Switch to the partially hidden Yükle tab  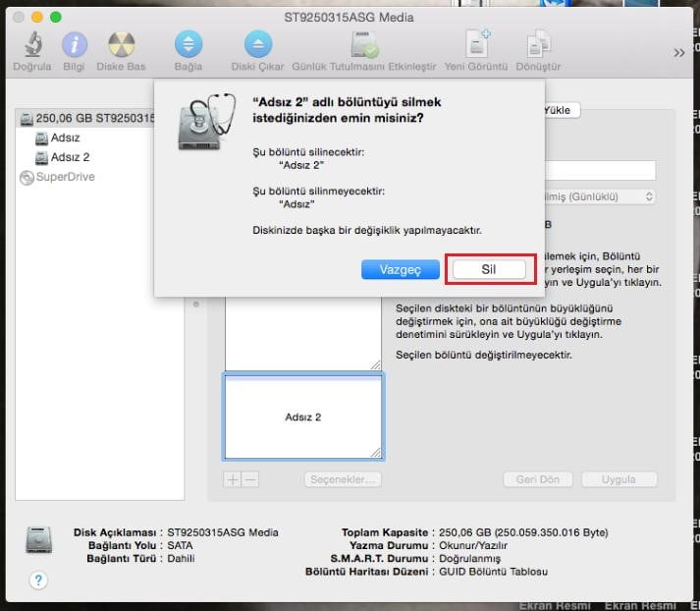tap(562, 110)
